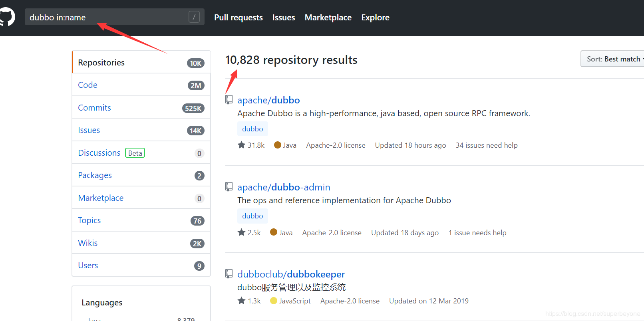Click Updated 18 days ago text

tap(405, 233)
